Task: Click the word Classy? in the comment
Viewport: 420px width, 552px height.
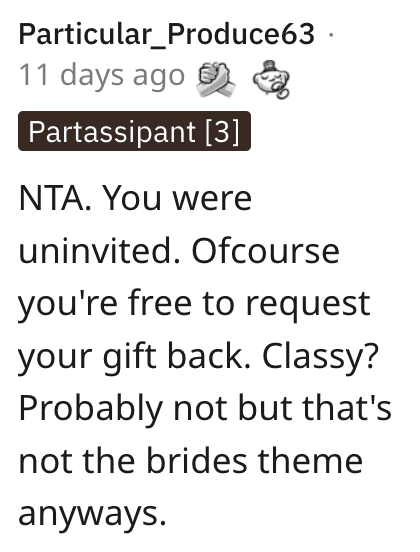Action: pyautogui.click(x=320, y=358)
